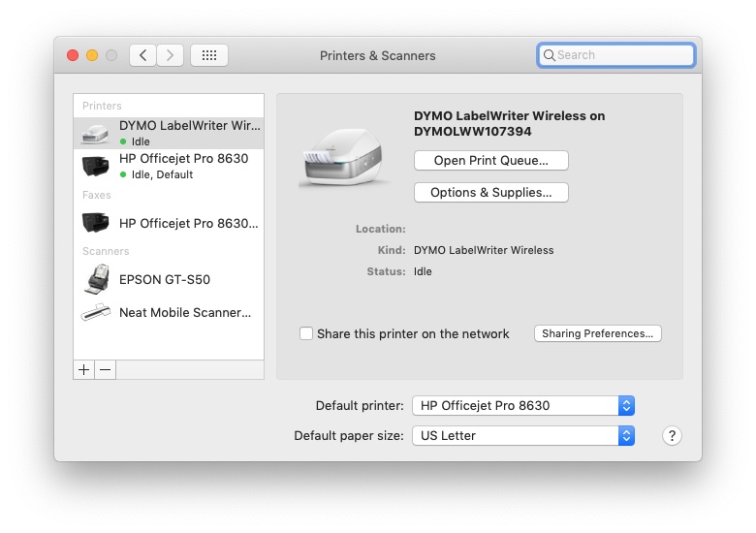The width and height of the screenshot is (756, 533).
Task: Select the HP Officejet Pro 8630 printer icon
Action: click(x=95, y=166)
